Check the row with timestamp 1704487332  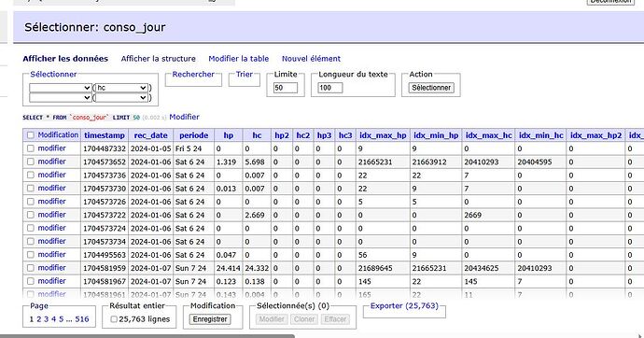tap(31, 148)
